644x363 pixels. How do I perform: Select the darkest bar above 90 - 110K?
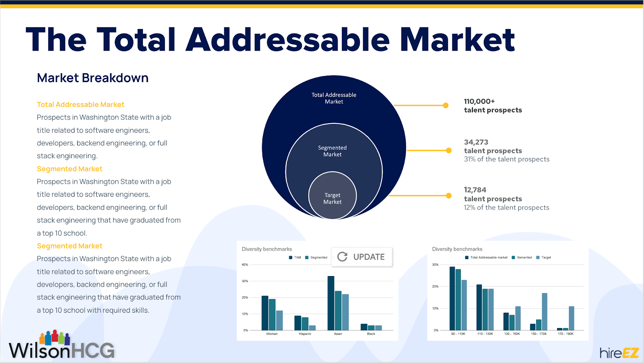coord(452,299)
